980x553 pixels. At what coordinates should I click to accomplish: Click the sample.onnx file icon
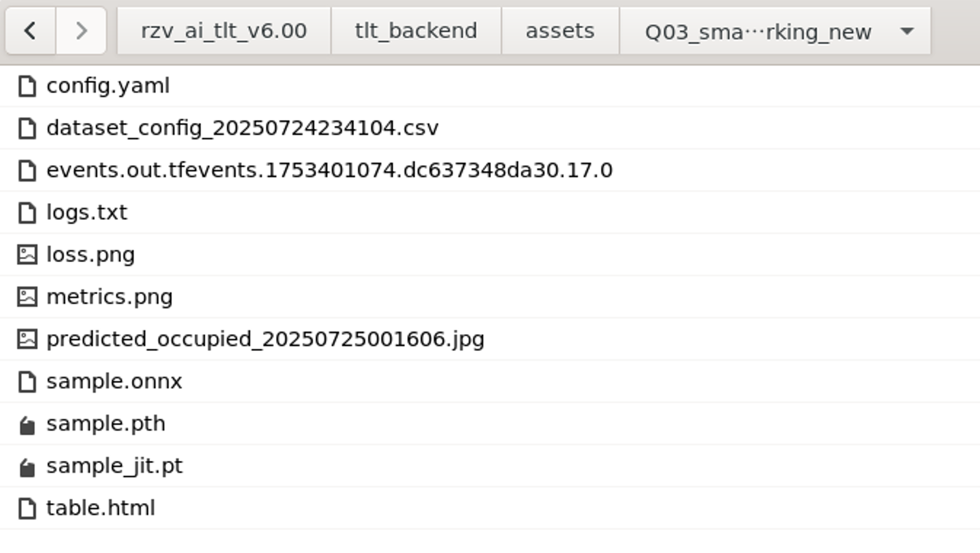click(27, 381)
